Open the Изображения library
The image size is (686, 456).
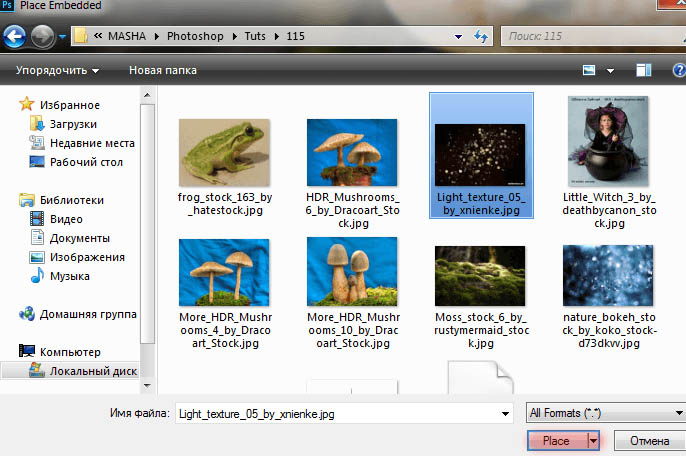(x=88, y=257)
